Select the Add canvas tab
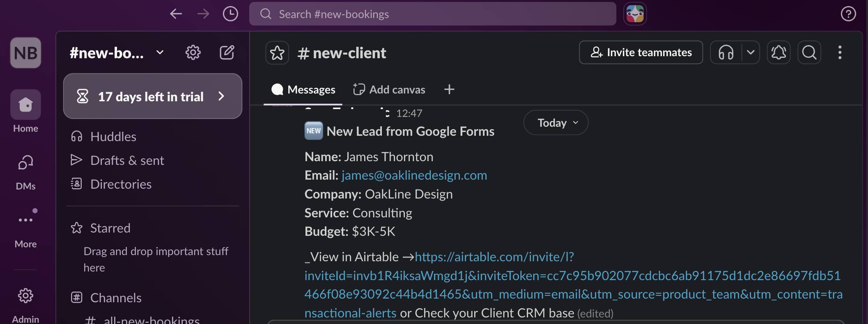The image size is (868, 324). (x=389, y=89)
